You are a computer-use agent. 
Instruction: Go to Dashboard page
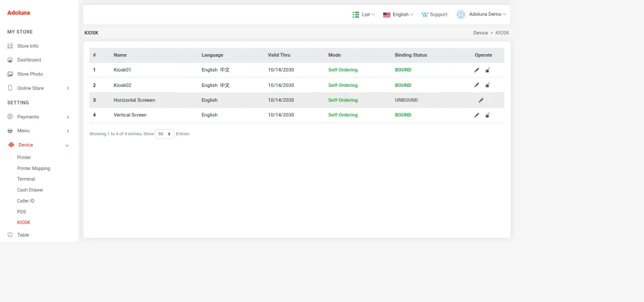(x=29, y=60)
